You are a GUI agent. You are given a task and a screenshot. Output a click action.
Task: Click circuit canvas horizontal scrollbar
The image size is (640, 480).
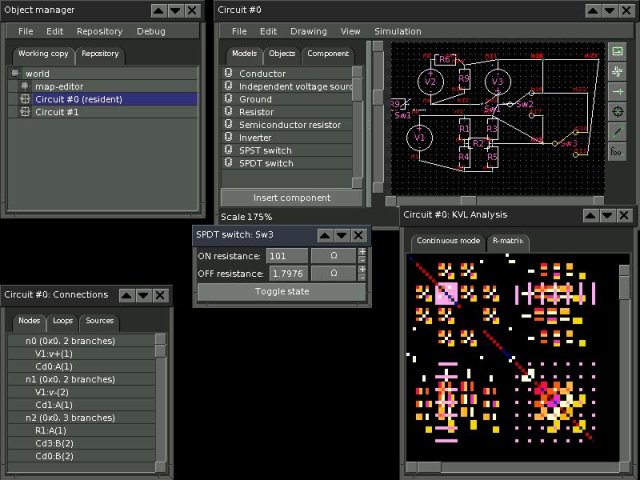click(495, 200)
